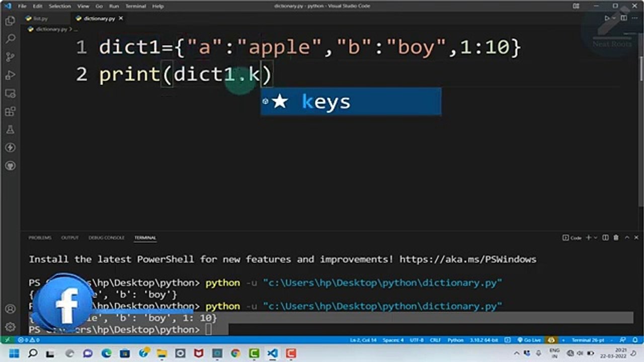Image resolution: width=644 pixels, height=362 pixels.
Task: Click dictionary.py in the breadcrumb
Action: point(51,29)
